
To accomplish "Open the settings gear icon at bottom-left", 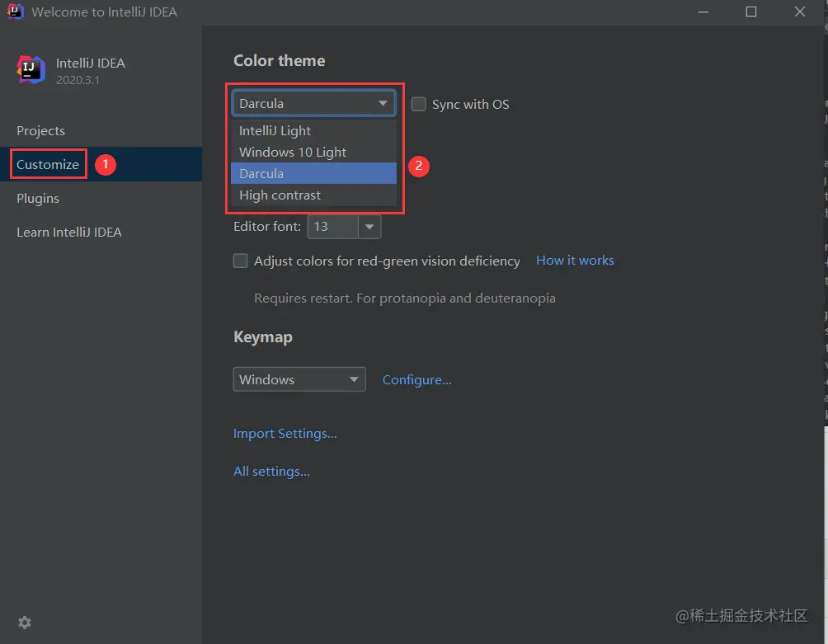I will point(25,623).
